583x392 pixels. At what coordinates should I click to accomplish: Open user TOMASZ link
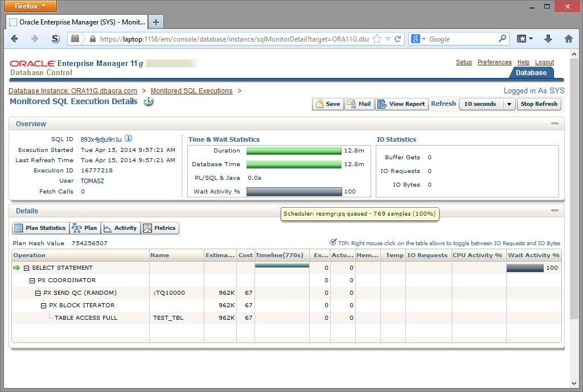92,181
